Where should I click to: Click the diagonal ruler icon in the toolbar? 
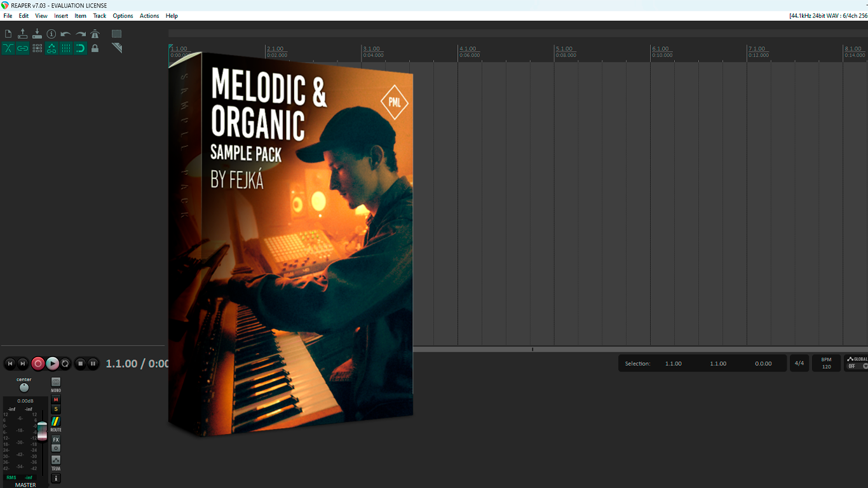pyautogui.click(x=117, y=48)
